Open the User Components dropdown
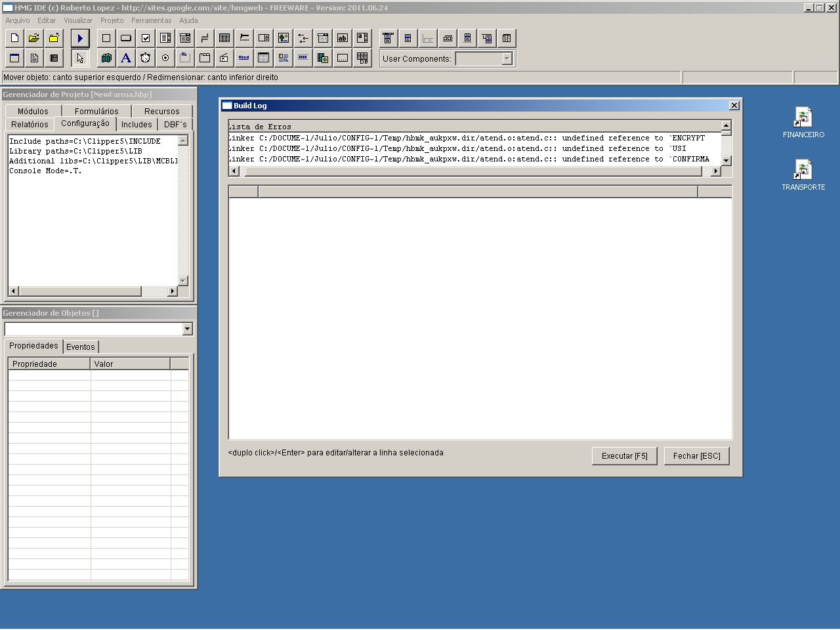840x630 pixels. coord(507,59)
